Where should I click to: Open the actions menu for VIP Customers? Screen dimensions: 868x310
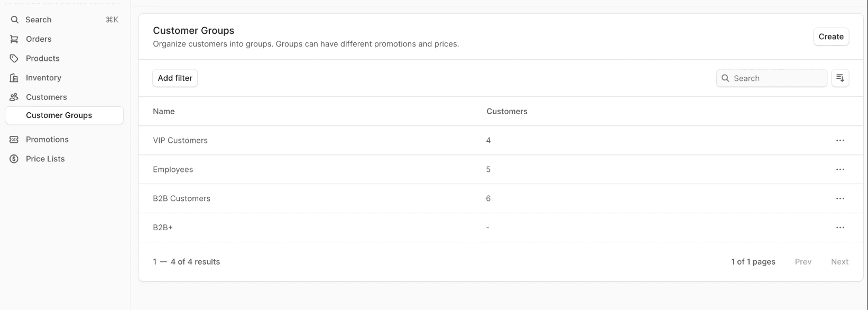840,140
